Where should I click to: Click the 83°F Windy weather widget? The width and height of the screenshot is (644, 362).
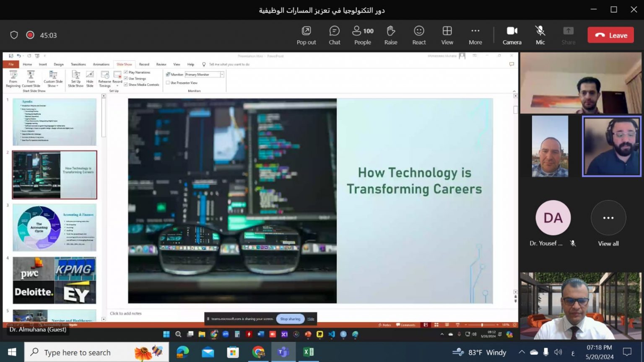point(479,352)
